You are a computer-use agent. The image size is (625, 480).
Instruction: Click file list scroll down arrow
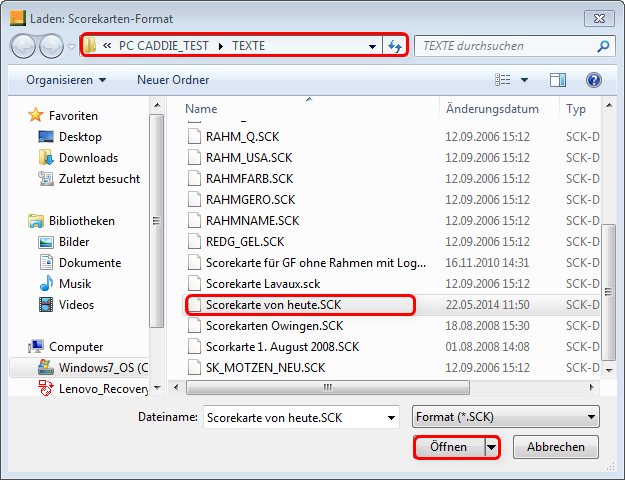[609, 371]
